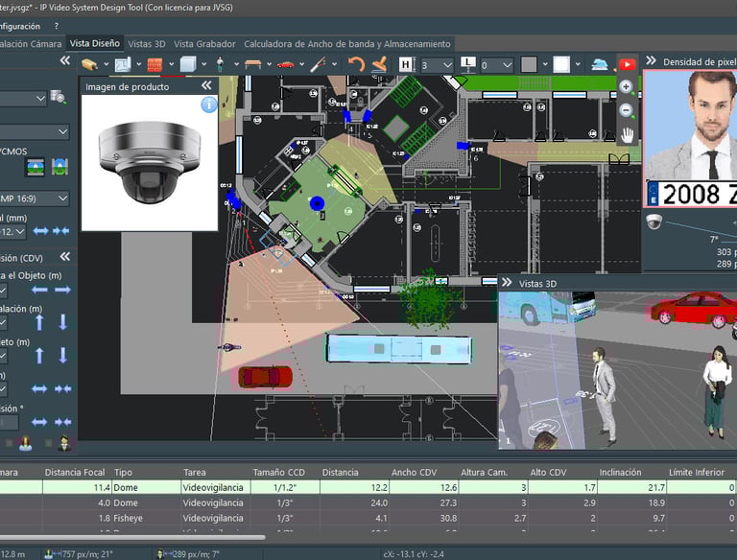The height and width of the screenshot is (560, 737).
Task: Toggle the object height checkbox
Action: 3,356
